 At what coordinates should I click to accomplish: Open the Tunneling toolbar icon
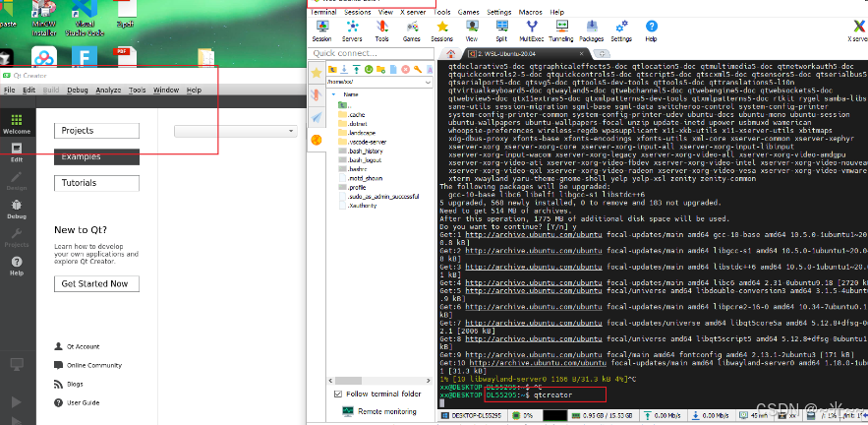tap(561, 30)
